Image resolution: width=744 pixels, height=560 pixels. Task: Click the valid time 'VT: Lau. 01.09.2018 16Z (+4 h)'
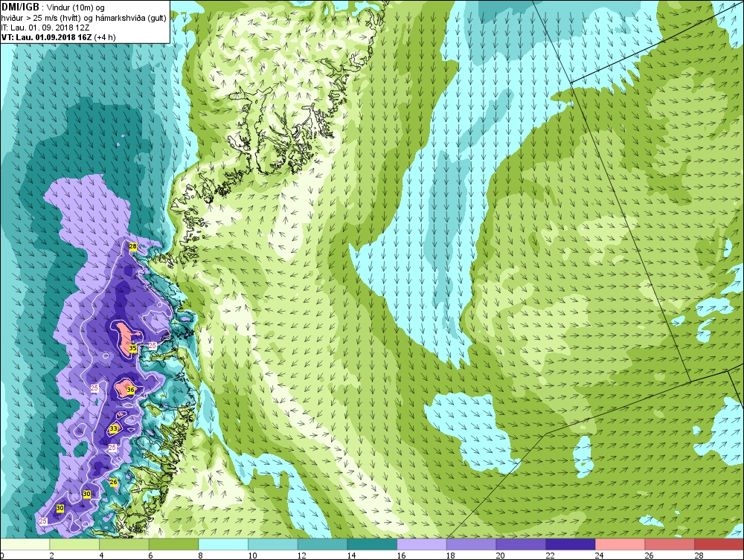[x=58, y=37]
